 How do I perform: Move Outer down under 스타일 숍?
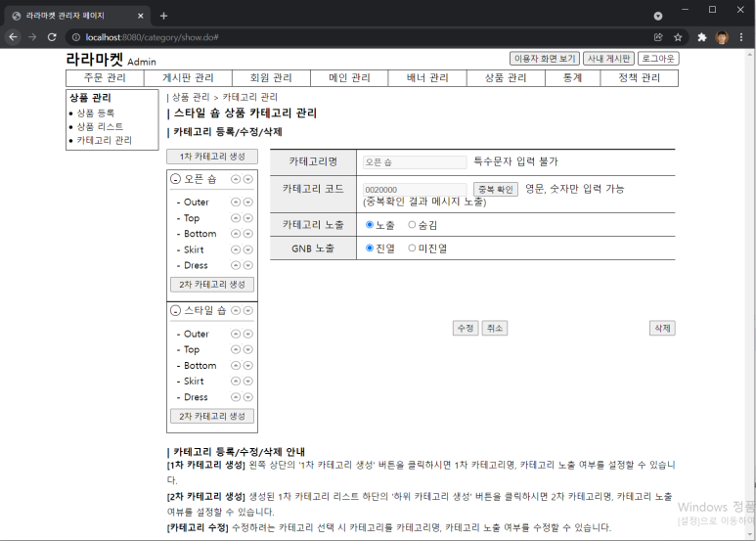click(247, 334)
